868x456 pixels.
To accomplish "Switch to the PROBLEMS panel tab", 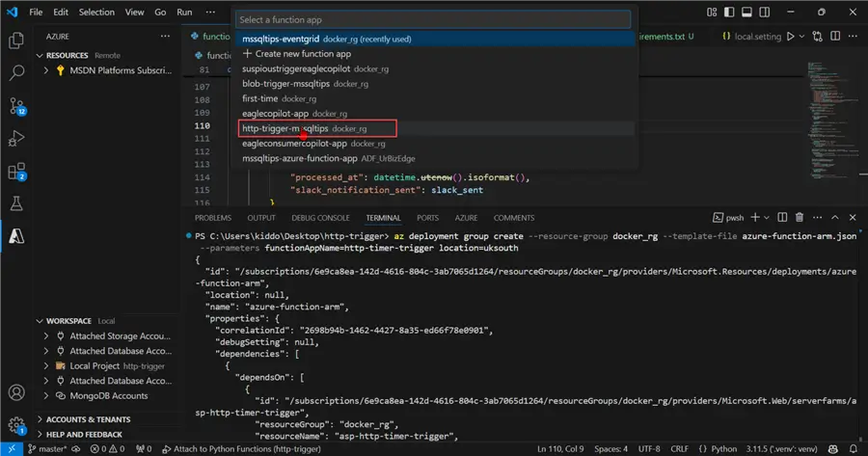I will pos(213,218).
